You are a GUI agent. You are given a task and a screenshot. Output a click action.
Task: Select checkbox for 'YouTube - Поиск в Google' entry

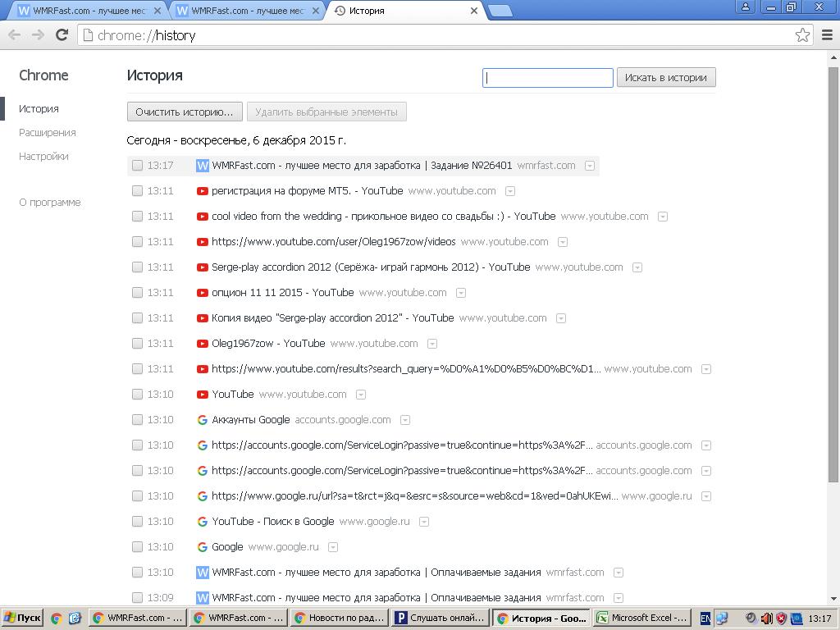tap(137, 522)
